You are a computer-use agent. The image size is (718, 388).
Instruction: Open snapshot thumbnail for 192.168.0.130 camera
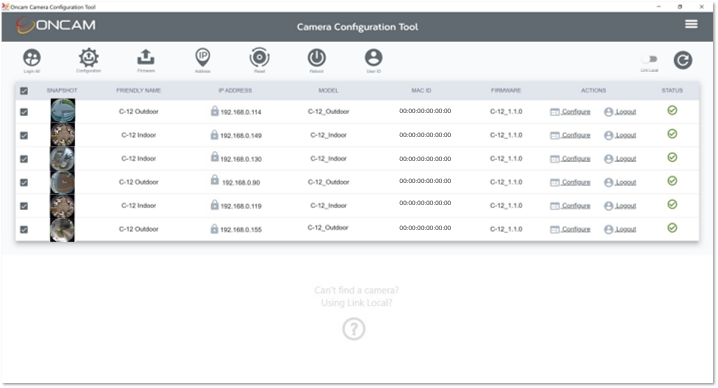[x=62, y=158]
